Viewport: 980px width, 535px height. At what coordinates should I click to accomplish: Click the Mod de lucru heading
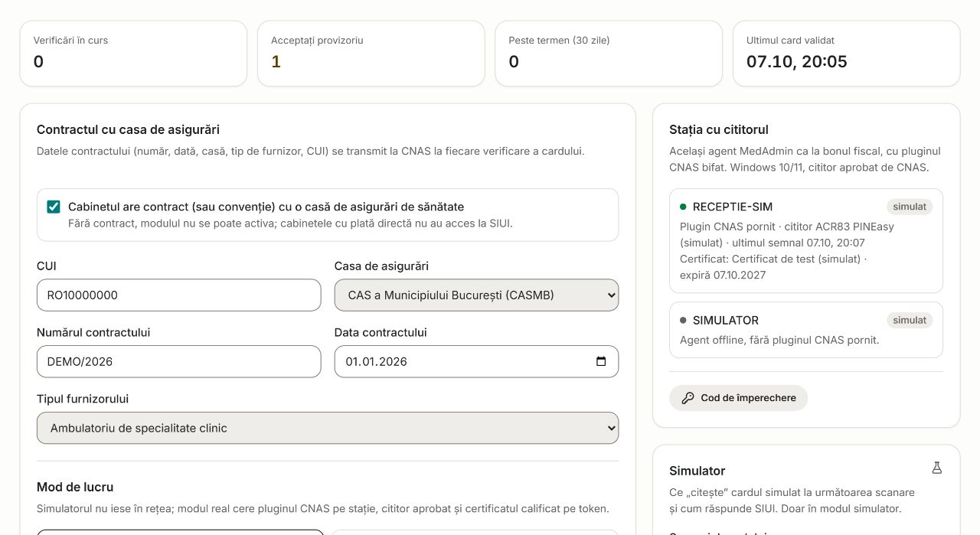pyautogui.click(x=75, y=487)
